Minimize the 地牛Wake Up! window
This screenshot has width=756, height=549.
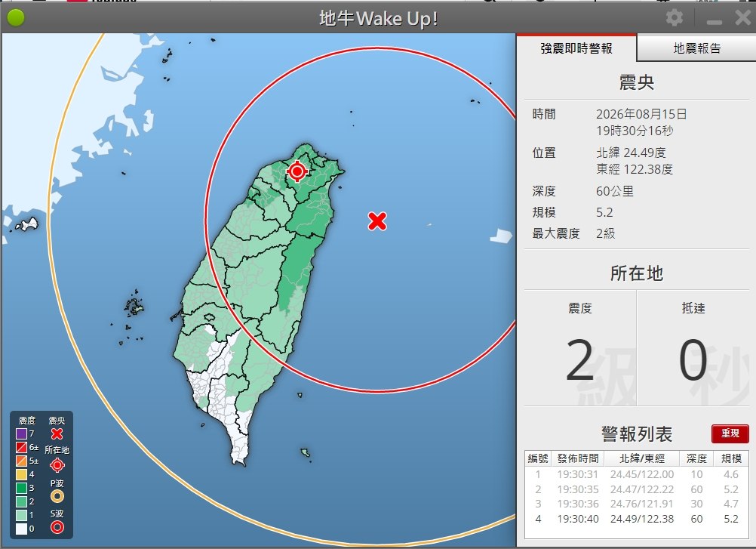pyautogui.click(x=714, y=22)
